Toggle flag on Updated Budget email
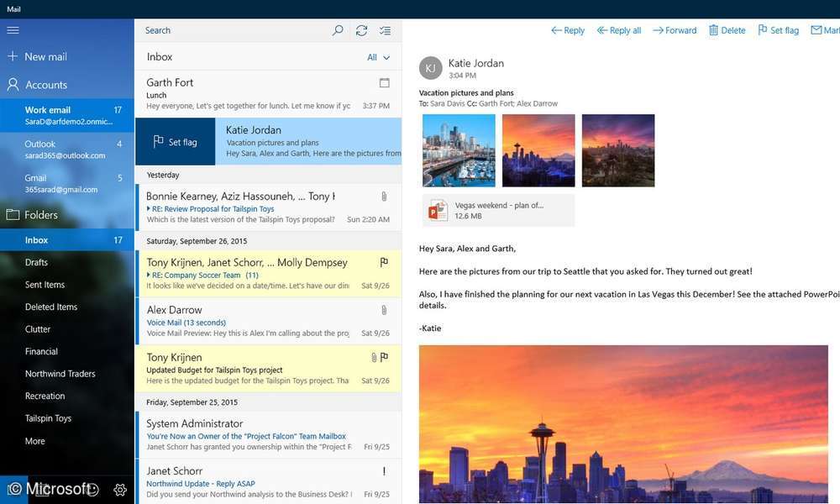Screen dimensions: 840x504 (x=384, y=357)
